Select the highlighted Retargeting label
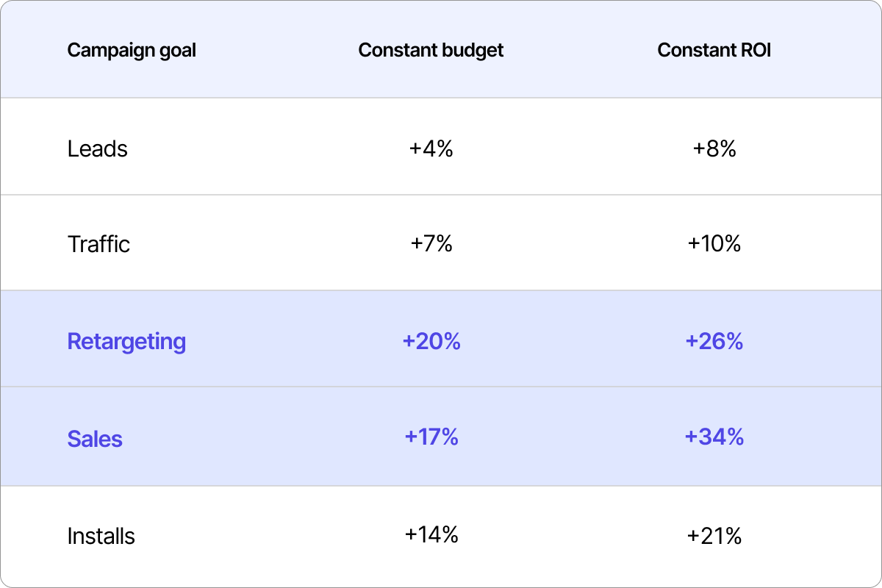882x588 pixels. coord(126,342)
